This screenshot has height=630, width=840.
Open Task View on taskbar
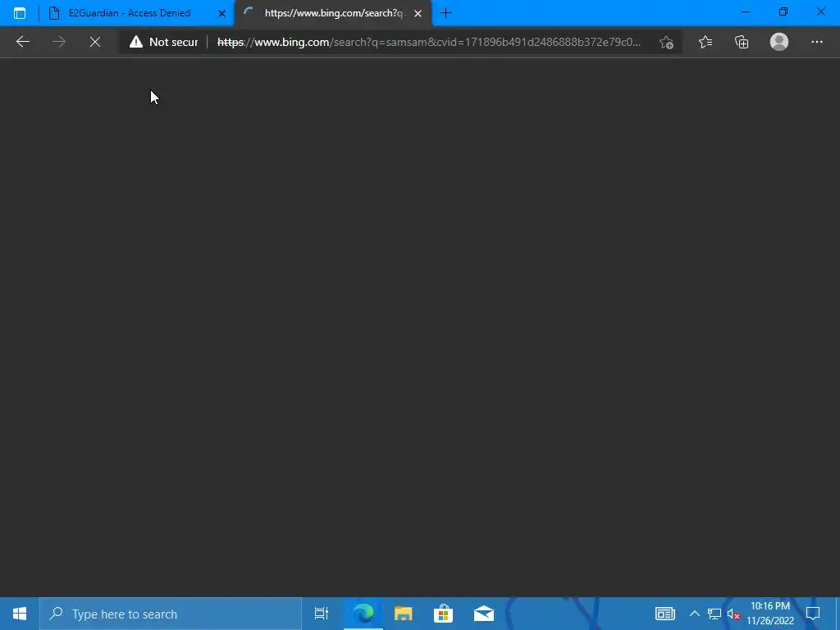(322, 614)
